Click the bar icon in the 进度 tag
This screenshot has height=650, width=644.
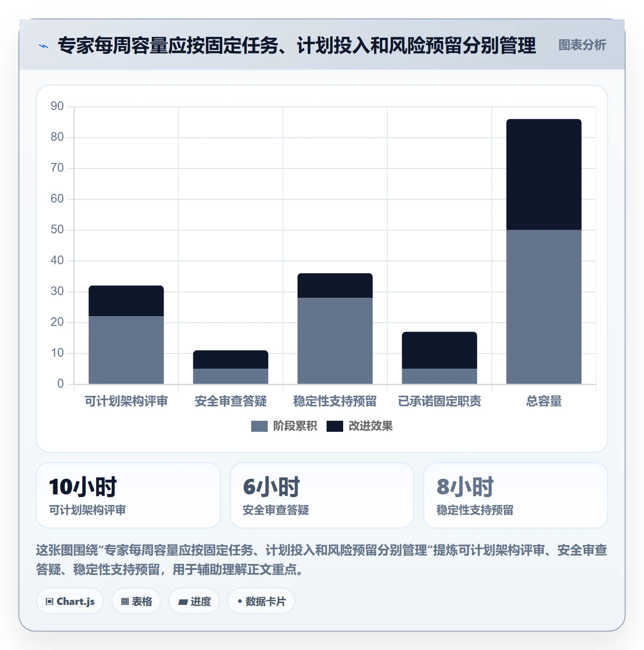183,602
